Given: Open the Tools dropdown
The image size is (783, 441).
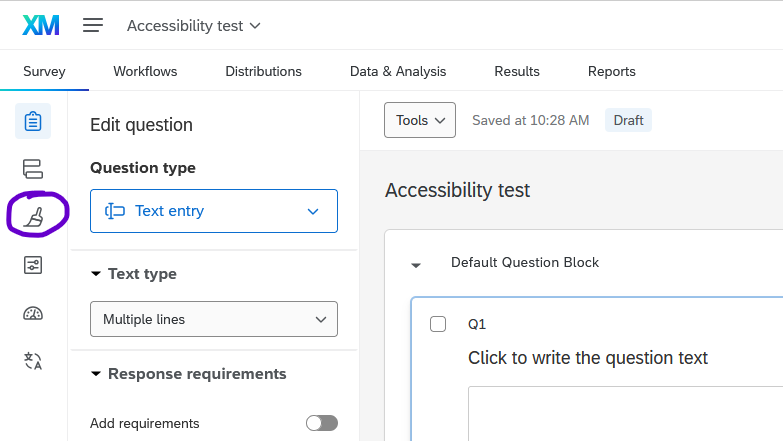Looking at the screenshot, I should [419, 120].
